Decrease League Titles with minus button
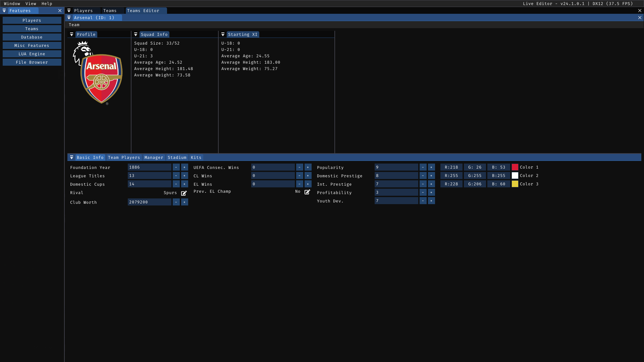 click(x=176, y=176)
